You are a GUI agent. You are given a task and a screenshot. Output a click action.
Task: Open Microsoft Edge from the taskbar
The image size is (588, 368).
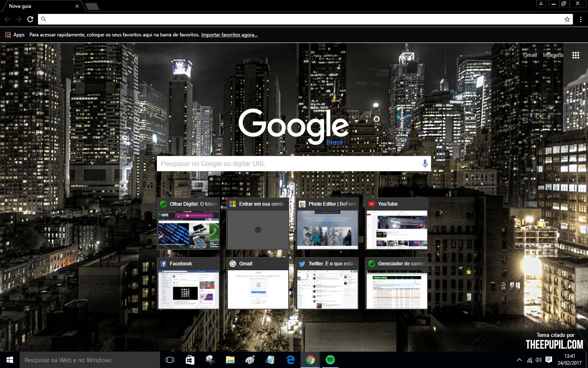pyautogui.click(x=290, y=360)
